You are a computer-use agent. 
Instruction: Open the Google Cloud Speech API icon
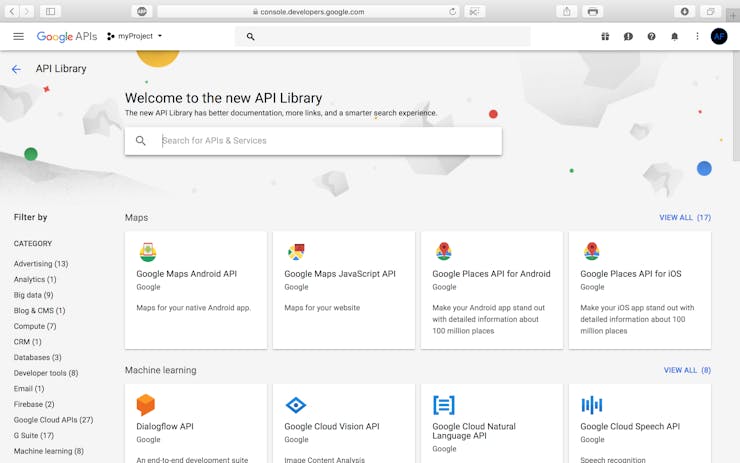(x=592, y=405)
